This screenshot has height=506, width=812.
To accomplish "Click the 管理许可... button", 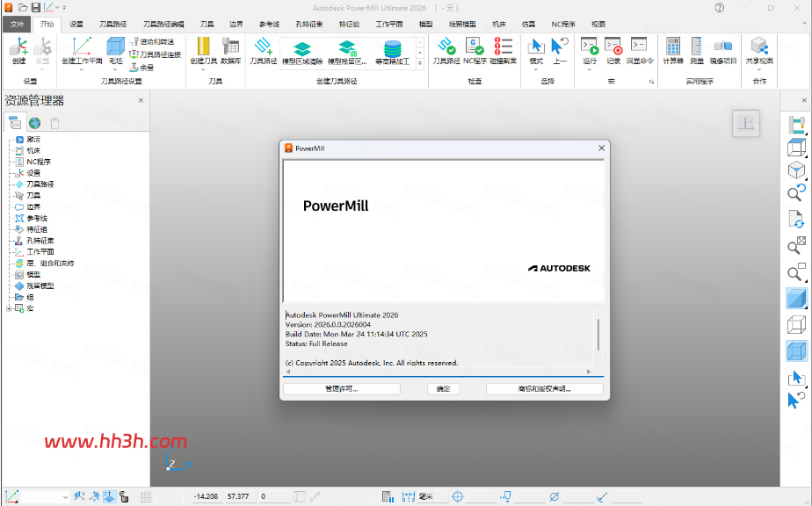I will 342,389.
